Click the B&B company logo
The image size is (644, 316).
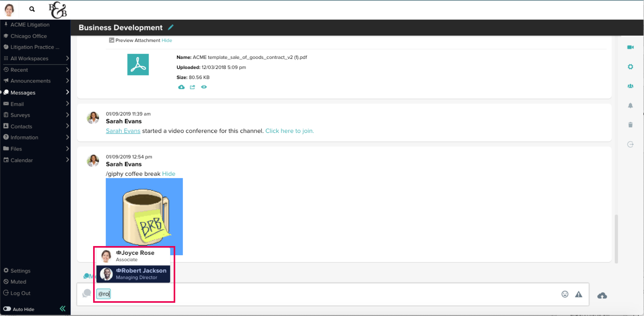[x=58, y=10]
